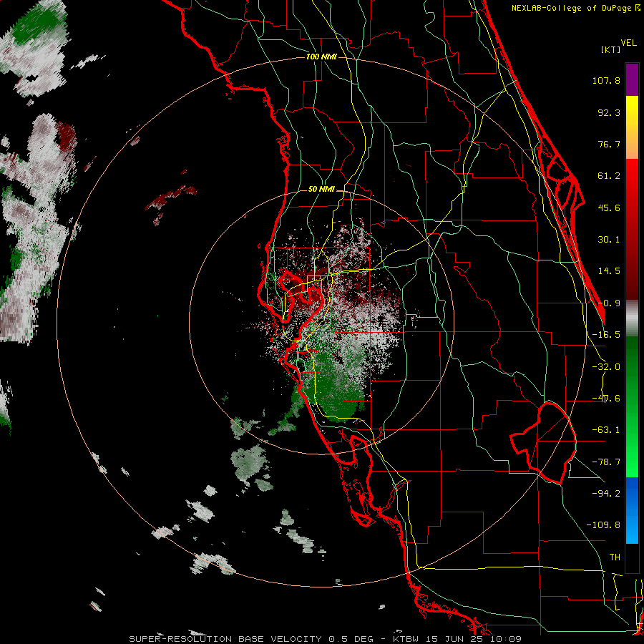Select the 50 NMI range ring label
644x644 pixels.
tap(321, 190)
